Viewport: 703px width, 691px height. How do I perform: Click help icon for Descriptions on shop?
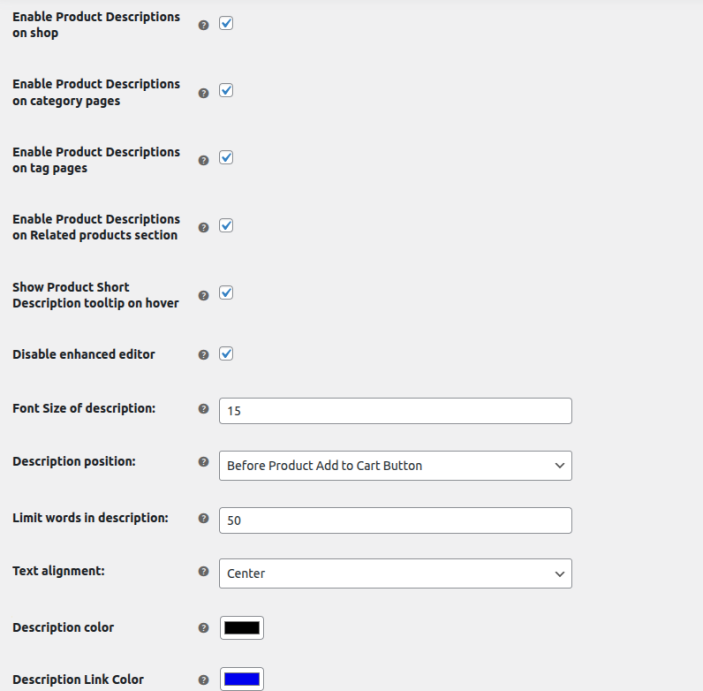(x=204, y=25)
